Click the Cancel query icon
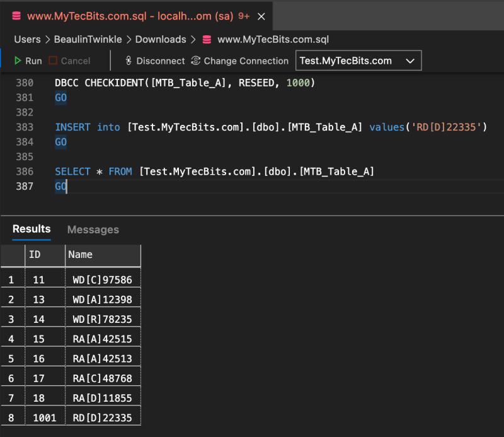Viewport: 504px width, 437px height. (52, 61)
